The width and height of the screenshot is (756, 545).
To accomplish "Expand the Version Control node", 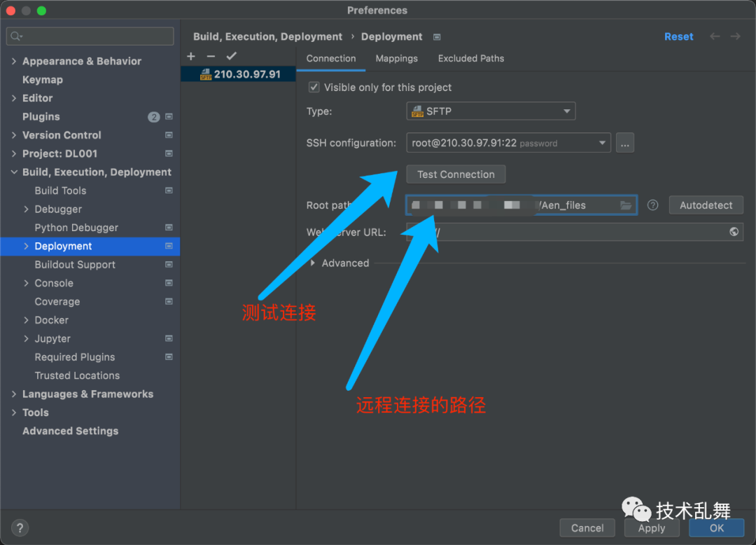I will point(14,135).
